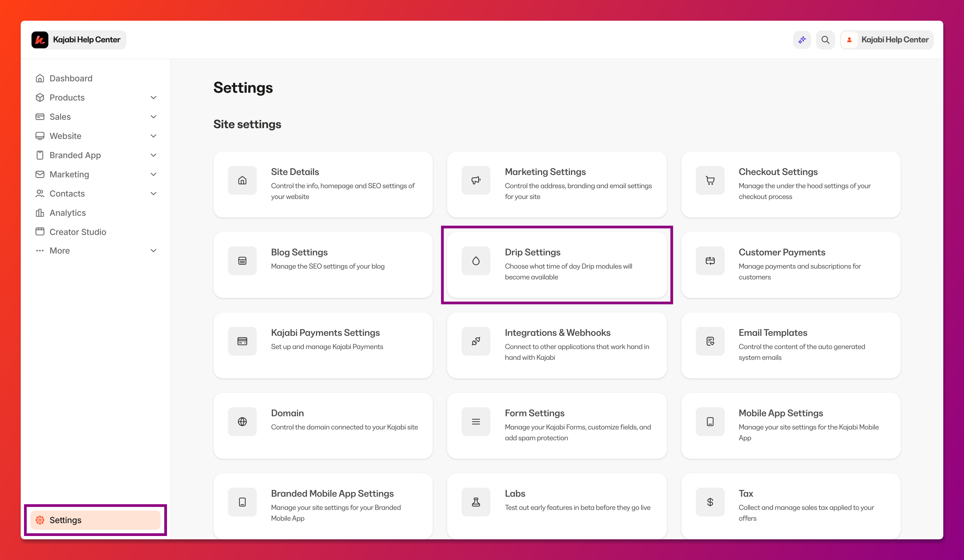Click the Labs flask icon
The image size is (964, 560).
[x=476, y=502]
